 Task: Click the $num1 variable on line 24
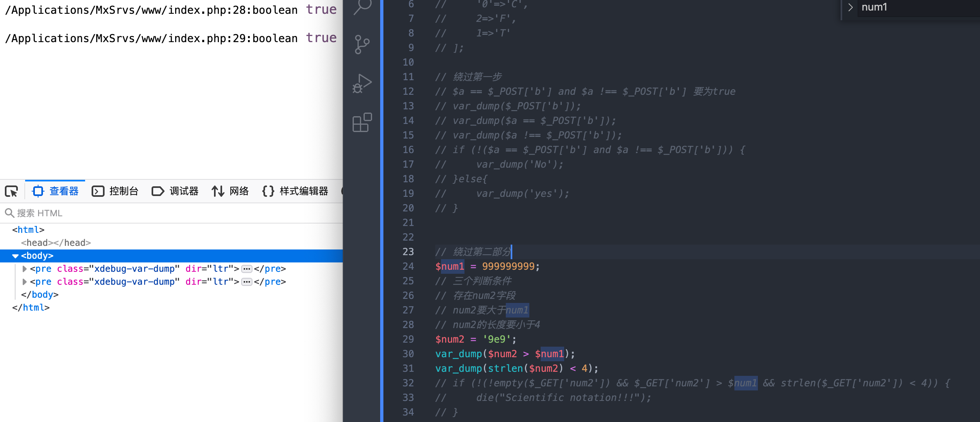[x=450, y=266]
